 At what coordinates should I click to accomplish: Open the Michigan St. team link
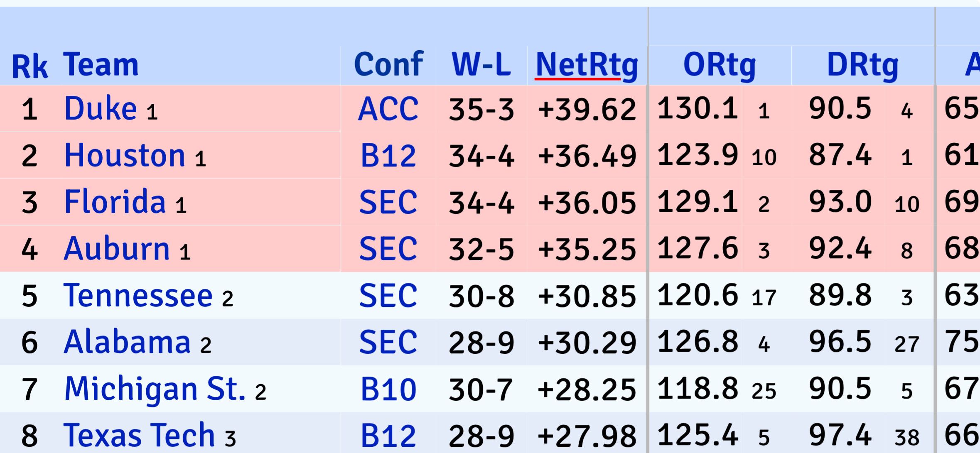[155, 389]
